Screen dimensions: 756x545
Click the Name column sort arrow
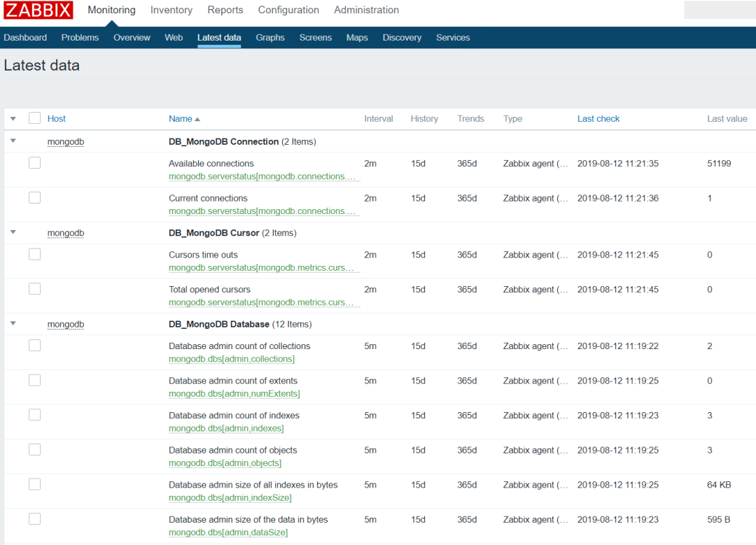[197, 119]
